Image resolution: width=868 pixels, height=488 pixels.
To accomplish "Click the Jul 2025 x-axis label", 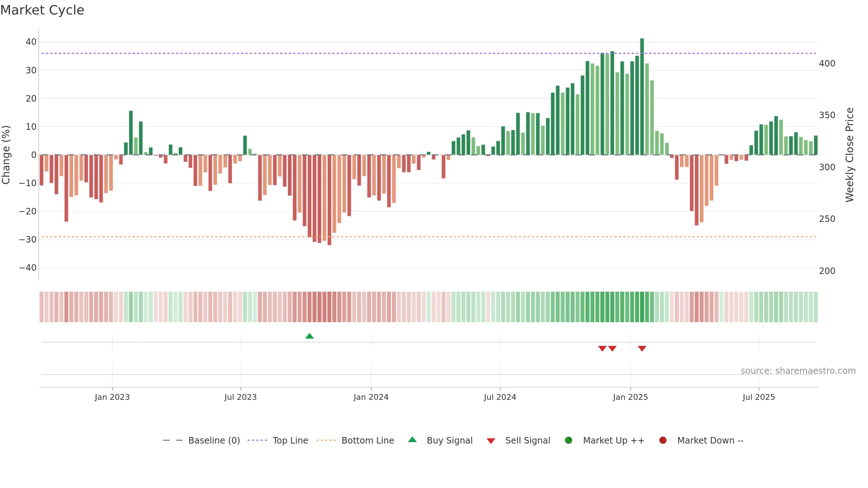I will [x=759, y=397].
